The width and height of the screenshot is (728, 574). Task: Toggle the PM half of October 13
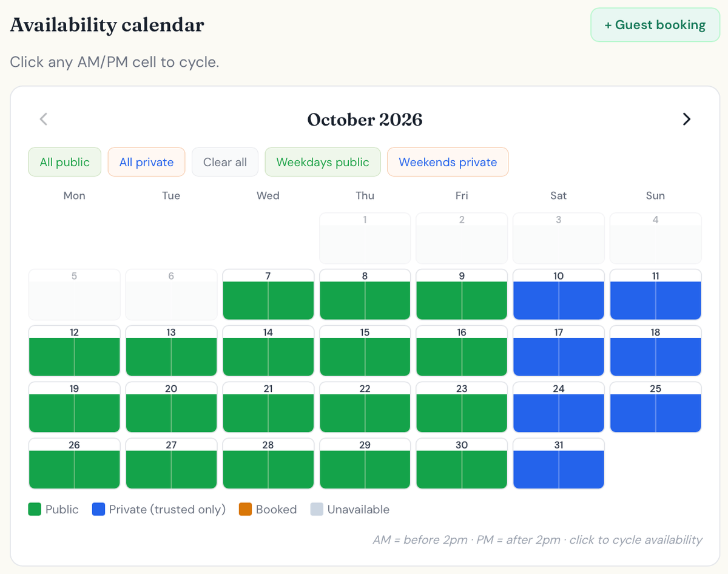[x=194, y=357]
